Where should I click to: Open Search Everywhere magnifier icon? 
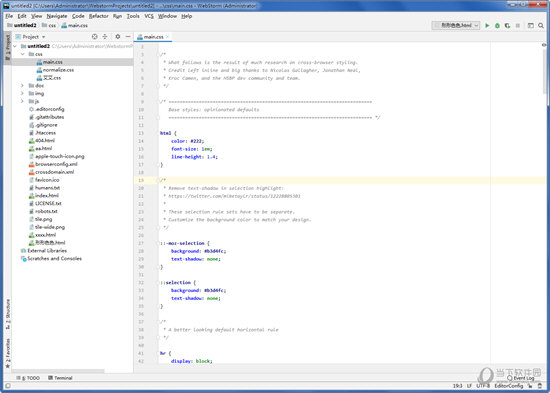(x=541, y=26)
